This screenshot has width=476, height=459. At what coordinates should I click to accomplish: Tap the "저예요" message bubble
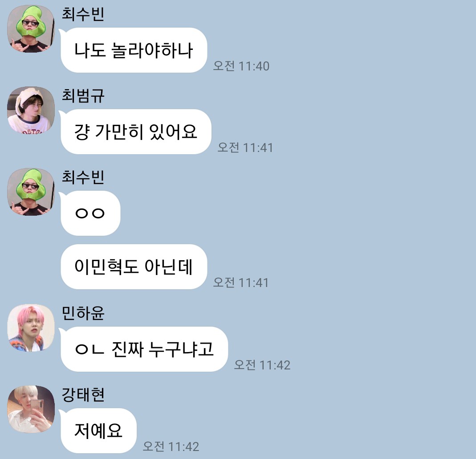99,430
